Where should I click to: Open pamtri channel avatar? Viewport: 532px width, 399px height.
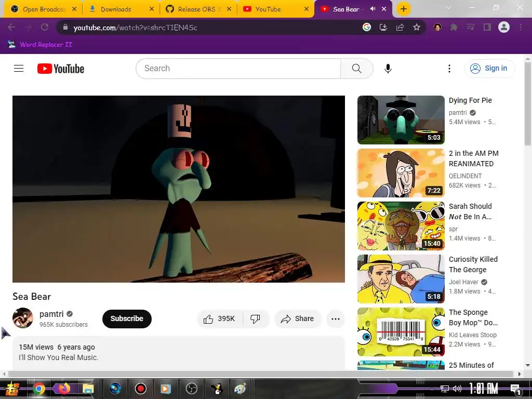23,318
